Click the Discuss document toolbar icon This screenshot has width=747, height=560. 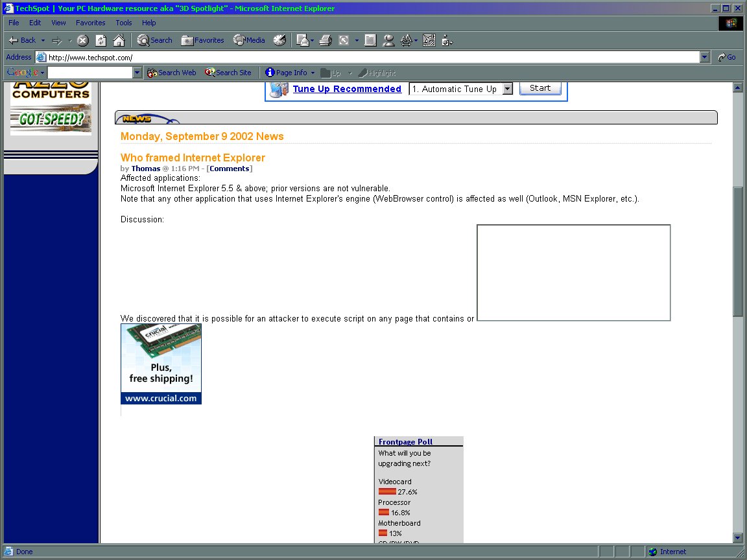(x=370, y=40)
